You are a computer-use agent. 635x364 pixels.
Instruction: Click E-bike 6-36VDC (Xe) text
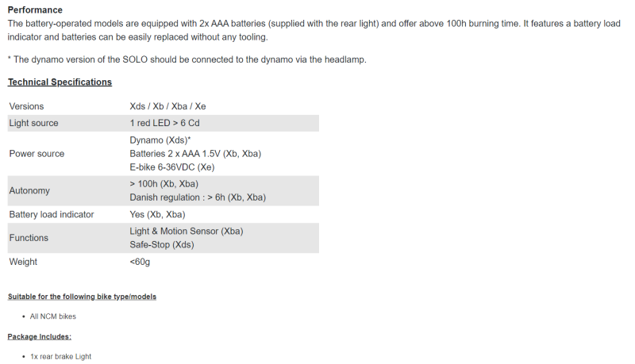172,167
